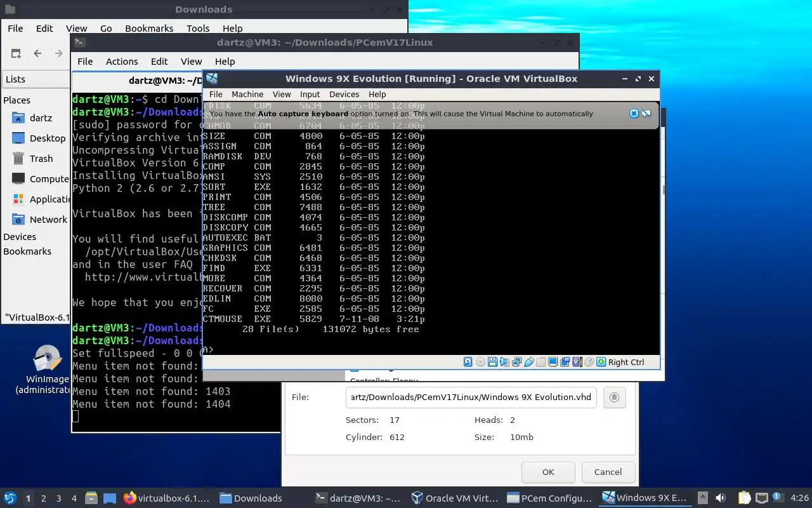Click the USB device icon in VirtualBox status bar
The height and width of the screenshot is (508, 812).
point(528,362)
